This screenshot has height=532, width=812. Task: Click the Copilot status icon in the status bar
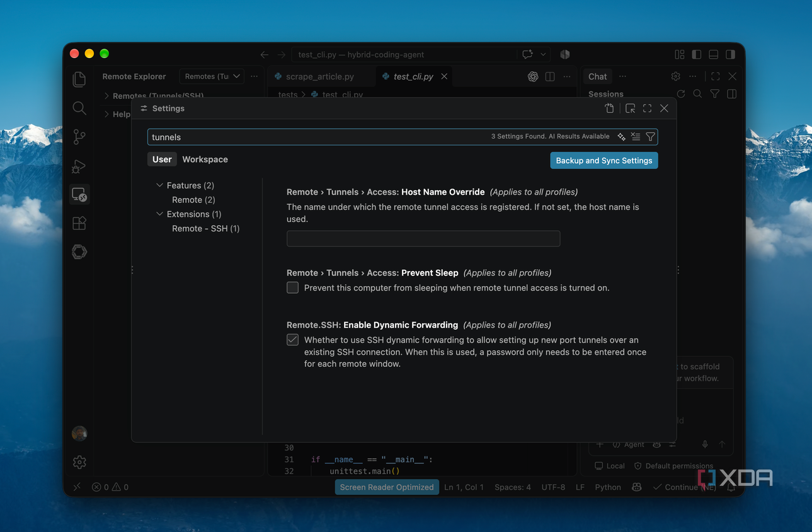pyautogui.click(x=636, y=487)
